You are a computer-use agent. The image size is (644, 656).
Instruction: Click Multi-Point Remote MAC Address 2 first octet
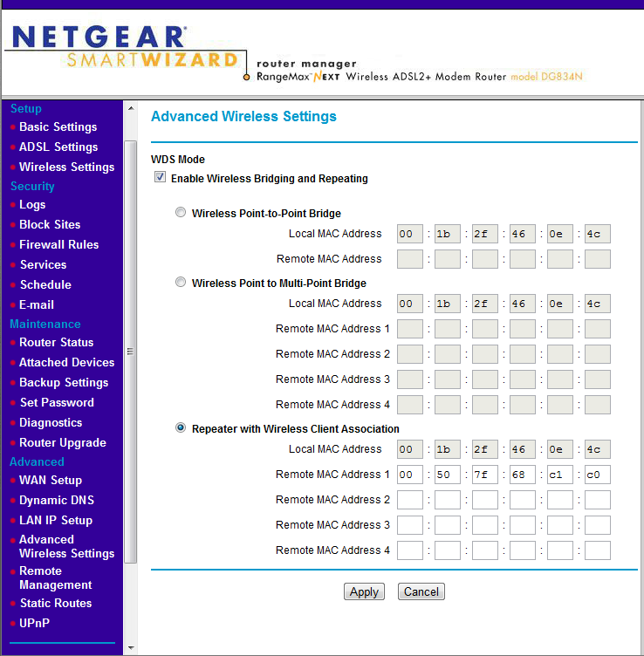(x=409, y=354)
